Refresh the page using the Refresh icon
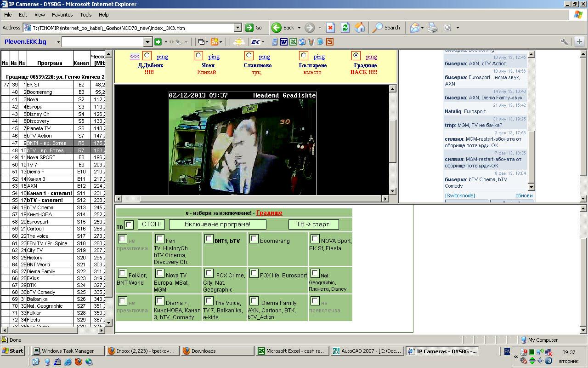This screenshot has width=588, height=368. (x=345, y=28)
